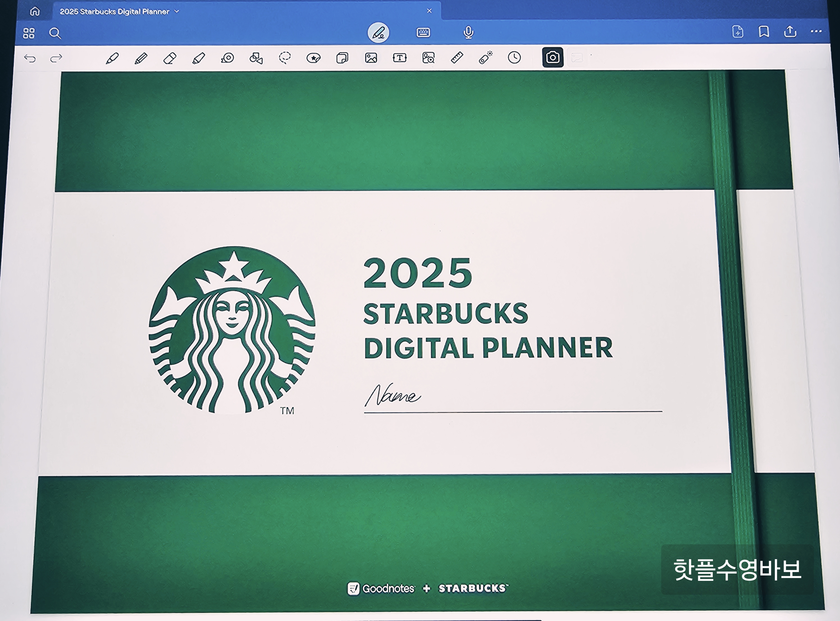The height and width of the screenshot is (621, 840).
Task: Add a new page to the notebook
Action: (738, 31)
